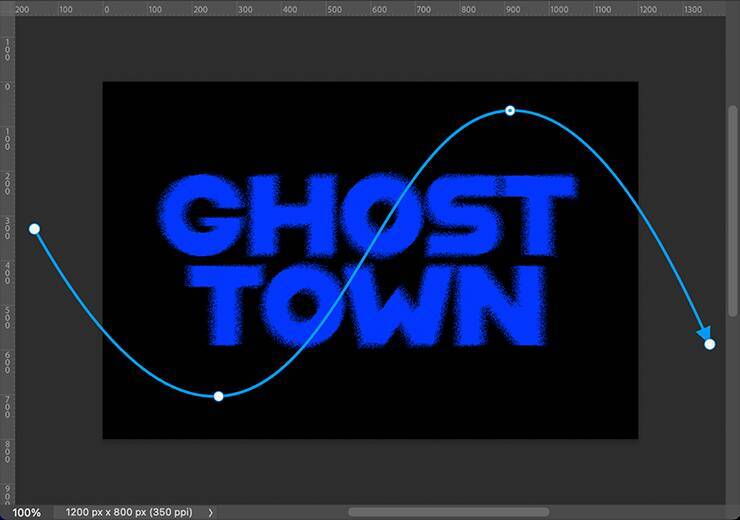The height and width of the screenshot is (520, 740).
Task: Click the 1000 mark on the horizontal ruler
Action: (x=558, y=9)
